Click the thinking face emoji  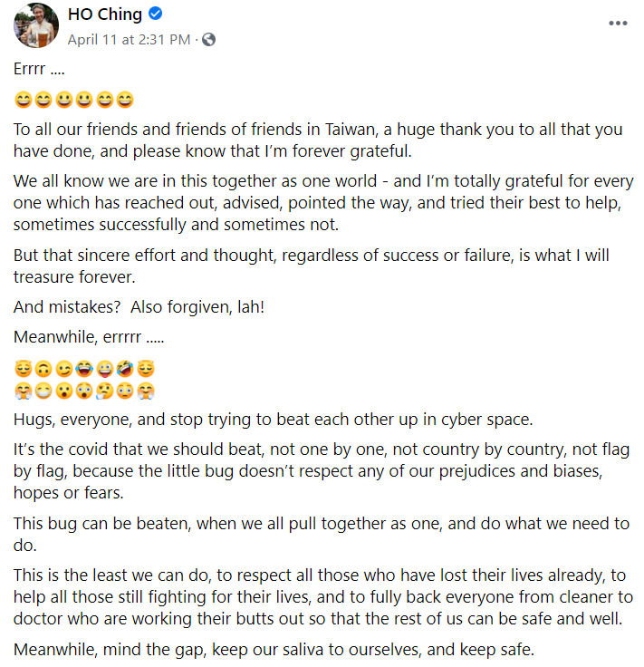coord(105,391)
